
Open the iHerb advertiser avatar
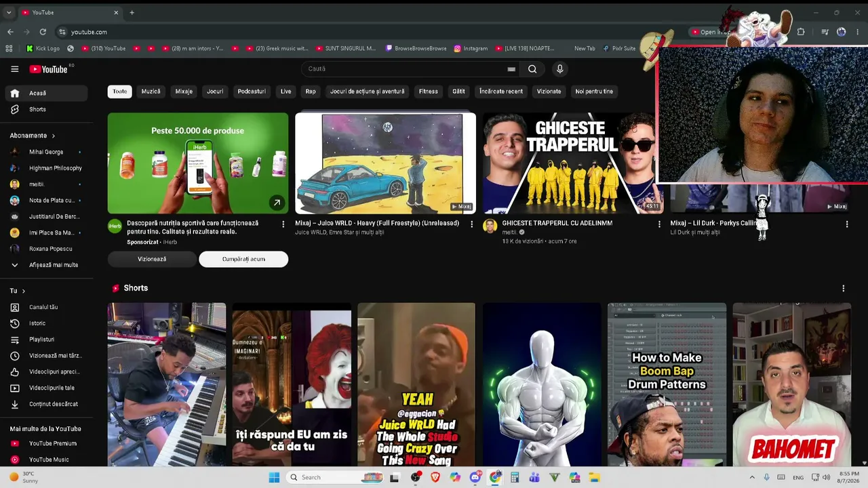click(115, 226)
